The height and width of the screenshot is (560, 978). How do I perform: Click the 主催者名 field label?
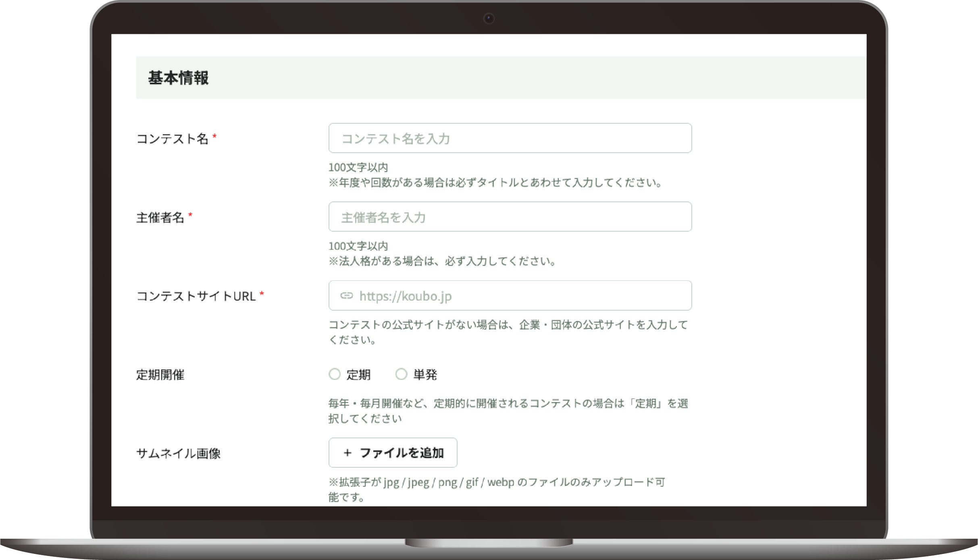(160, 218)
